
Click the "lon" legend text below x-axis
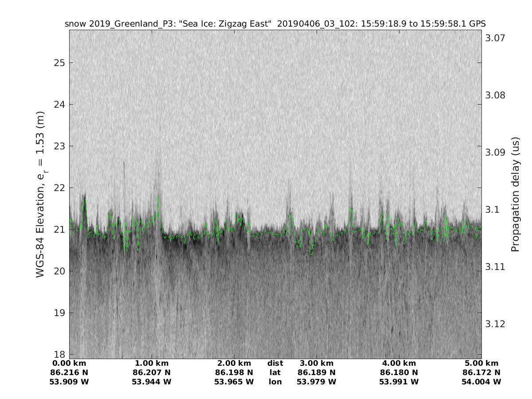click(x=275, y=382)
